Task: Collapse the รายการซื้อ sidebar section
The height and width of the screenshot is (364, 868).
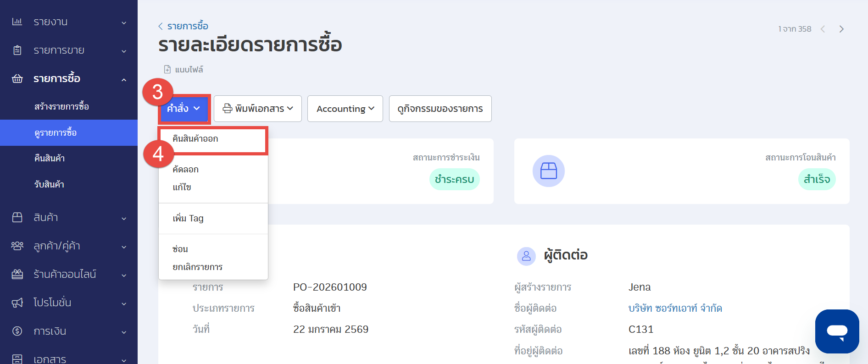Action: [124, 79]
